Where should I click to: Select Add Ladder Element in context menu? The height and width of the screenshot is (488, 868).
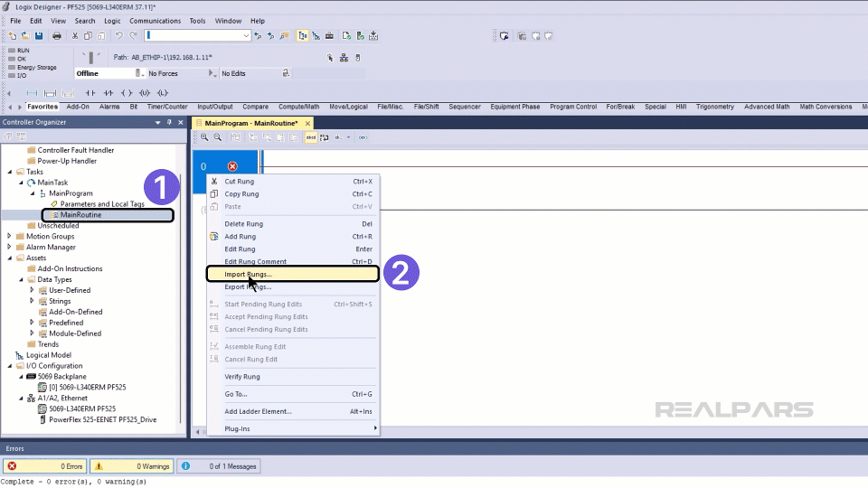[x=293, y=412]
